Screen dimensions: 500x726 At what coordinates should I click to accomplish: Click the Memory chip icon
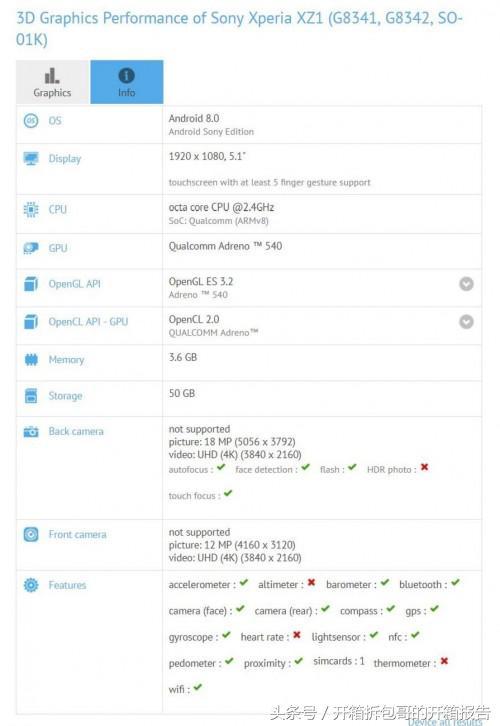(31, 359)
